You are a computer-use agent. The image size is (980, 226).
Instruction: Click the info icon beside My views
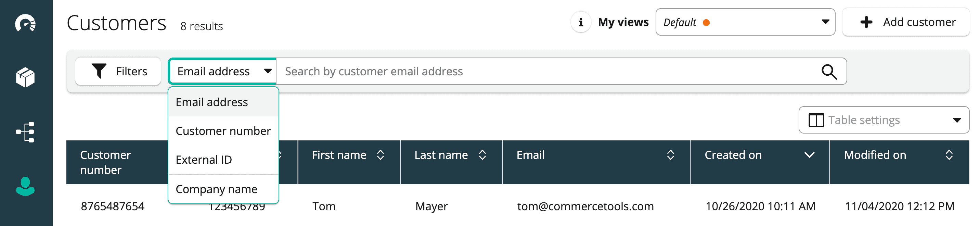(581, 23)
